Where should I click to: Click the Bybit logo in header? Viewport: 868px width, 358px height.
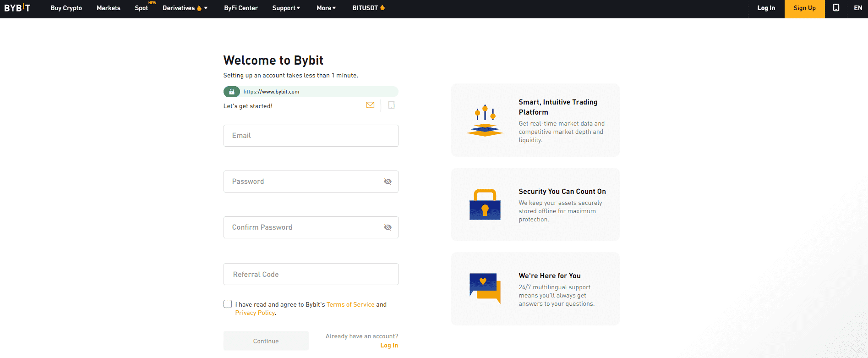[x=17, y=8]
